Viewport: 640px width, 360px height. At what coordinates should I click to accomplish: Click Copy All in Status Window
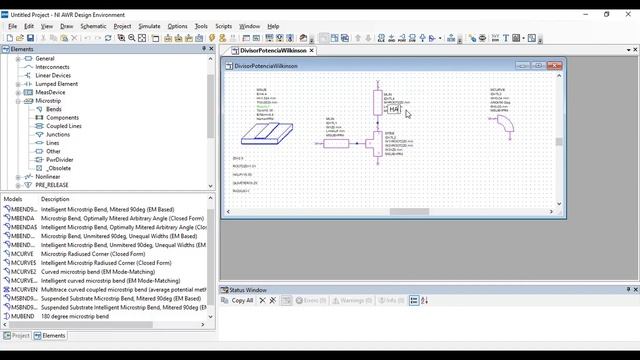(x=237, y=300)
